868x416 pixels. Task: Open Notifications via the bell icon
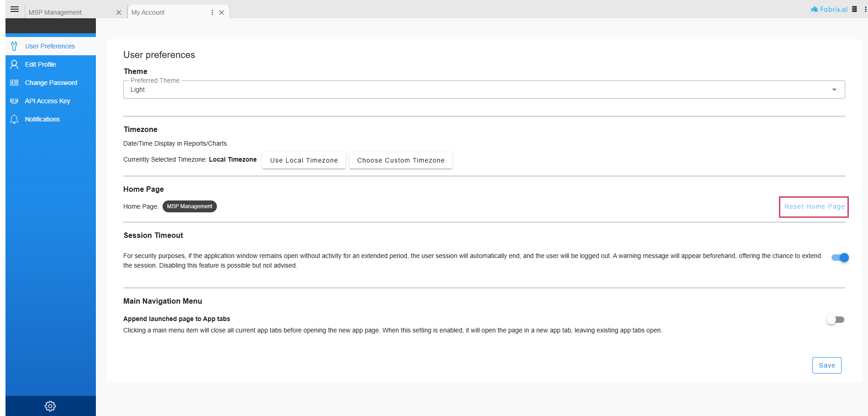[14, 119]
